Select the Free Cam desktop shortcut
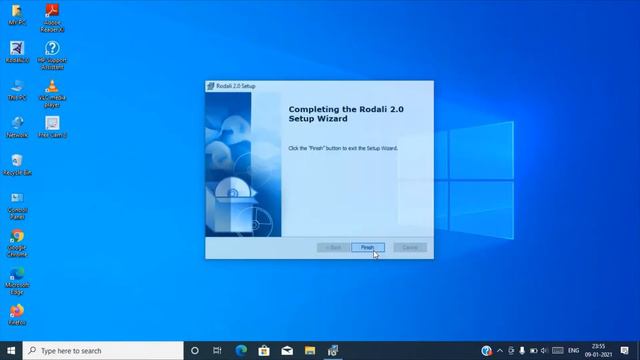This screenshot has width=640, height=360. coord(52,127)
